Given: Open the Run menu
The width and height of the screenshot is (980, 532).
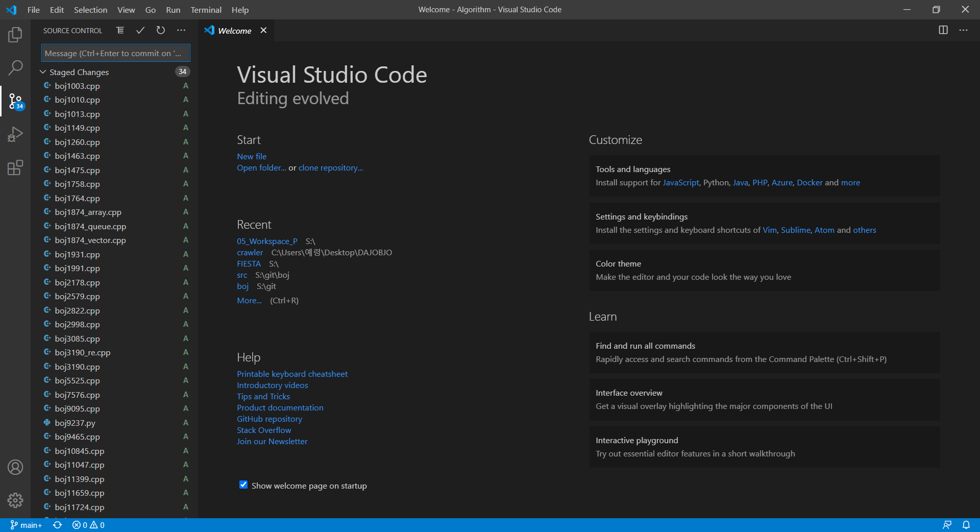Looking at the screenshot, I should click(173, 10).
